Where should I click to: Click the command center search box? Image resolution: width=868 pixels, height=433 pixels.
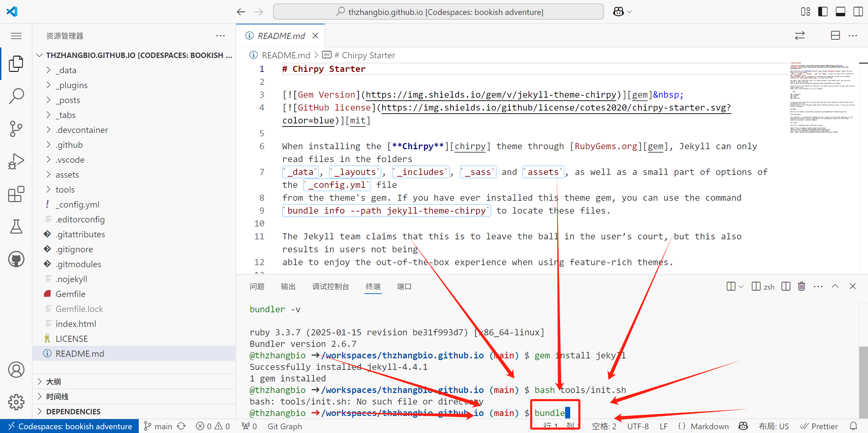point(438,12)
